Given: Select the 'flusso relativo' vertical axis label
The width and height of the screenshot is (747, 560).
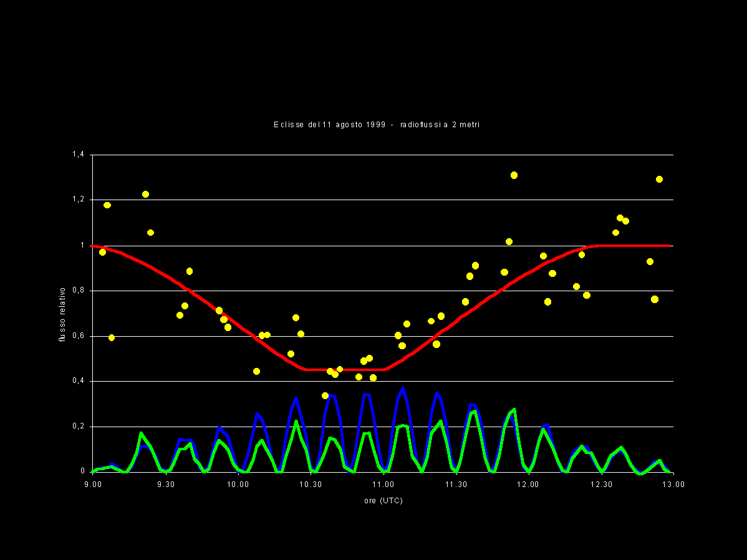Looking at the screenshot, I should (62, 314).
